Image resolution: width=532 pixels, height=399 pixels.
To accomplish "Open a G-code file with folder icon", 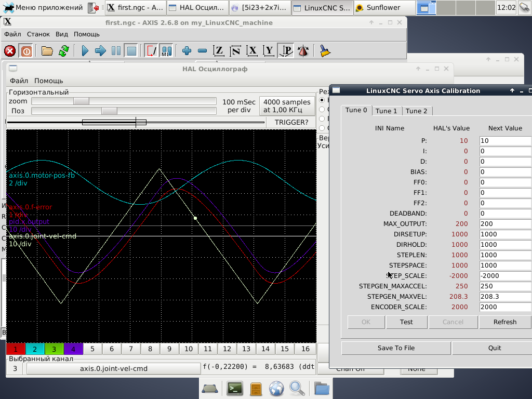I will (x=47, y=51).
